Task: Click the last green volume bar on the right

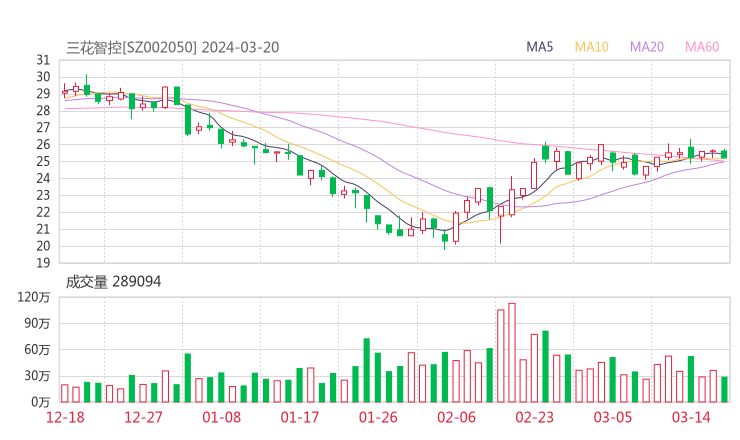Action: tap(724, 389)
